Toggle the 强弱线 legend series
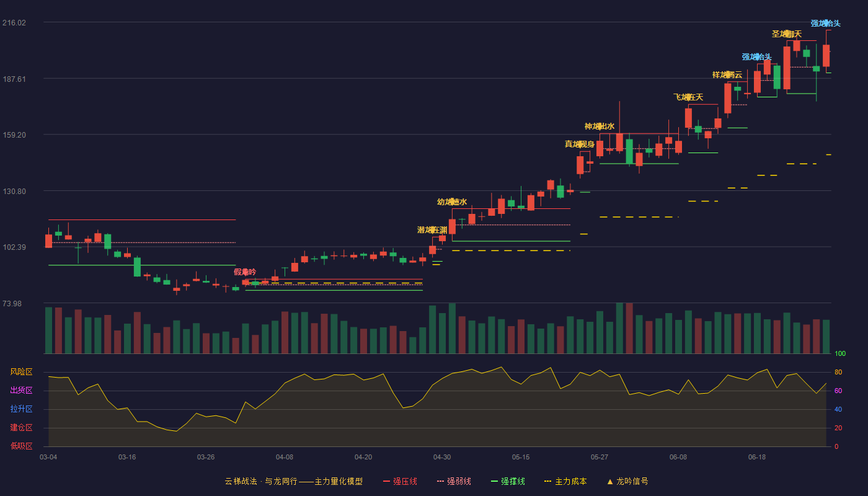This screenshot has width=868, height=496. pos(454,481)
